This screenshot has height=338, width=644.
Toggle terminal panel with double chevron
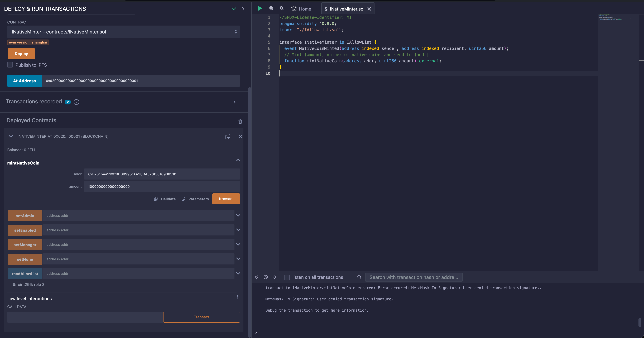[x=256, y=277]
